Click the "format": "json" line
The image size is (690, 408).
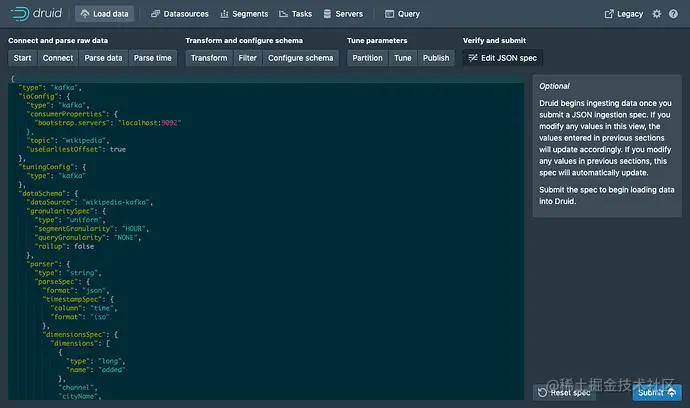tap(76, 290)
